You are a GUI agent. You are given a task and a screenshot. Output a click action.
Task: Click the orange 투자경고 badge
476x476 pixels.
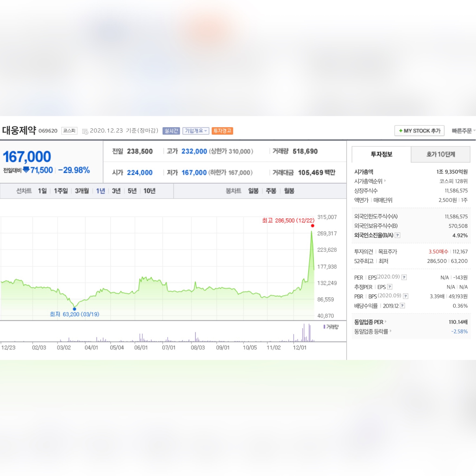click(222, 131)
